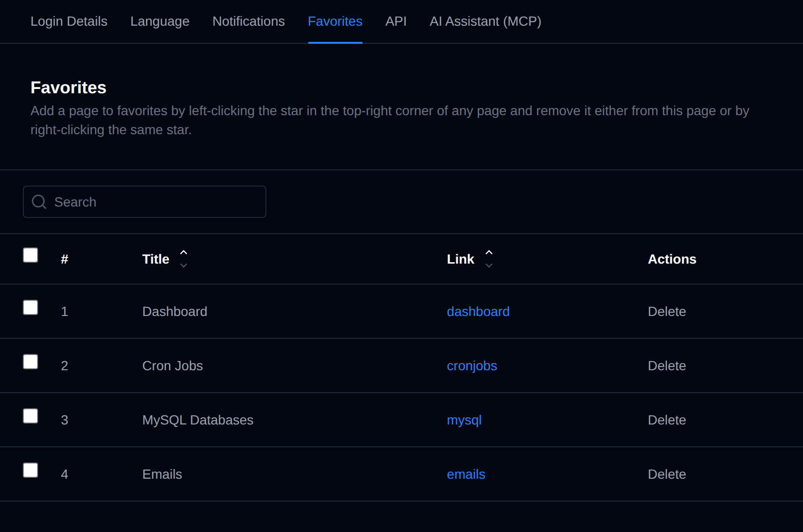803x532 pixels.
Task: Click the Search input field
Action: [145, 202]
